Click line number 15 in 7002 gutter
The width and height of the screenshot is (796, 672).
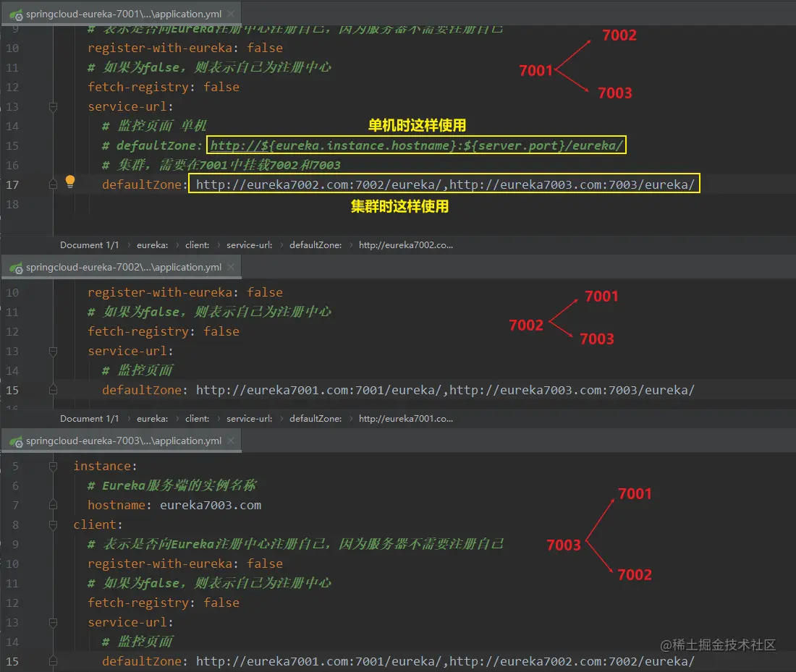(12, 391)
